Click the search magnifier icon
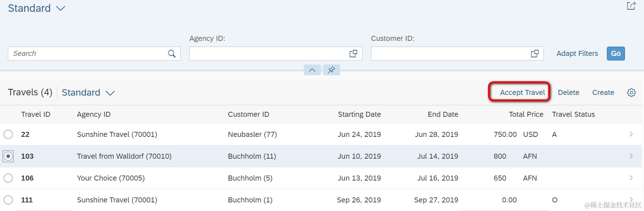 [172, 54]
